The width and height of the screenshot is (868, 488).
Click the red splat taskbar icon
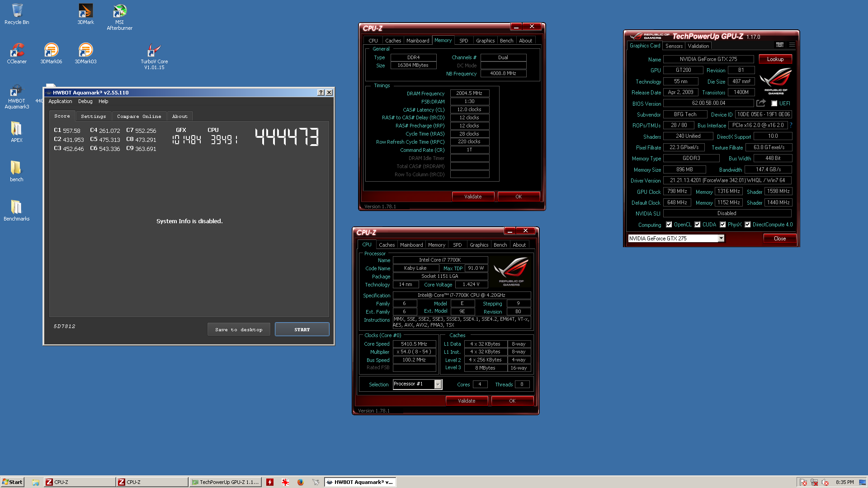(285, 482)
